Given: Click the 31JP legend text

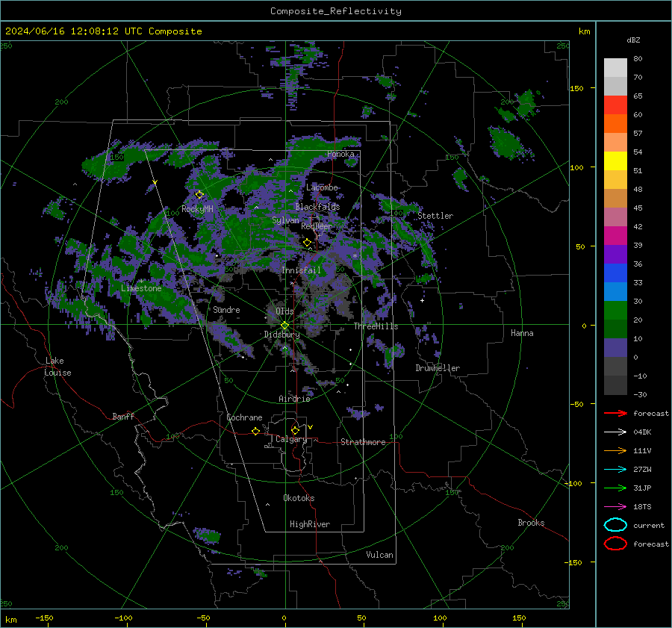Looking at the screenshot, I should pos(642,488).
